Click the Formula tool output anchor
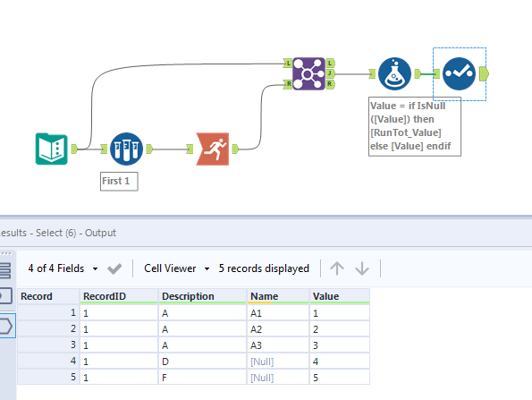The image size is (532, 400). click(418, 73)
